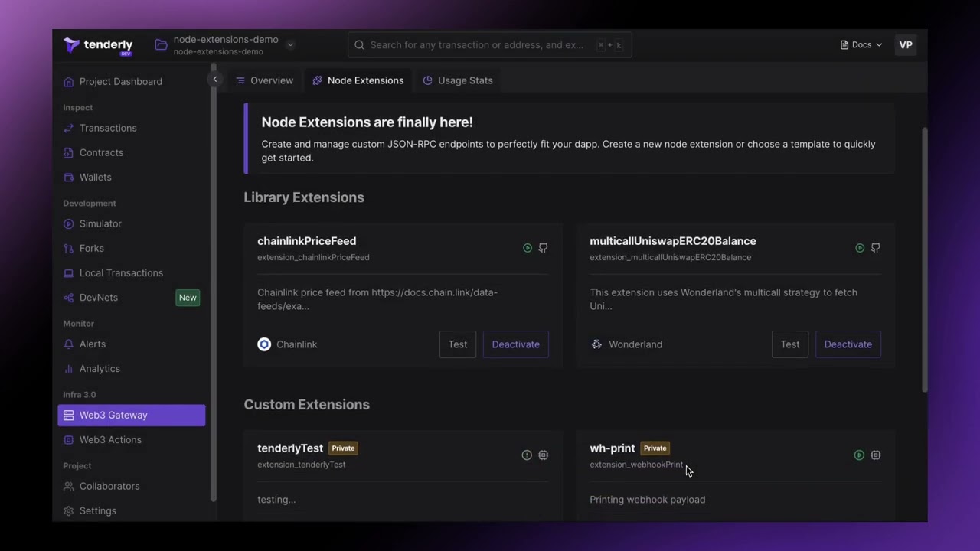Image resolution: width=980 pixels, height=551 pixels.
Task: Click the Analytics bar chart icon
Action: [x=69, y=369]
